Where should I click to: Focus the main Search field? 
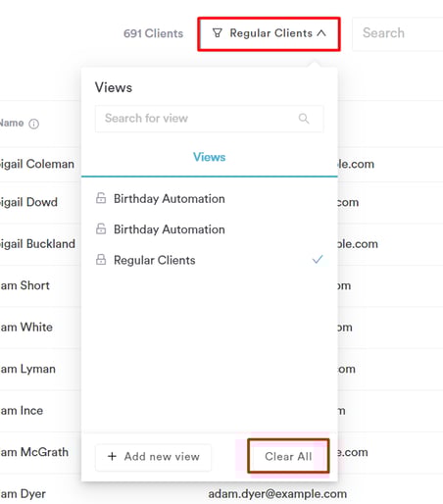click(398, 33)
